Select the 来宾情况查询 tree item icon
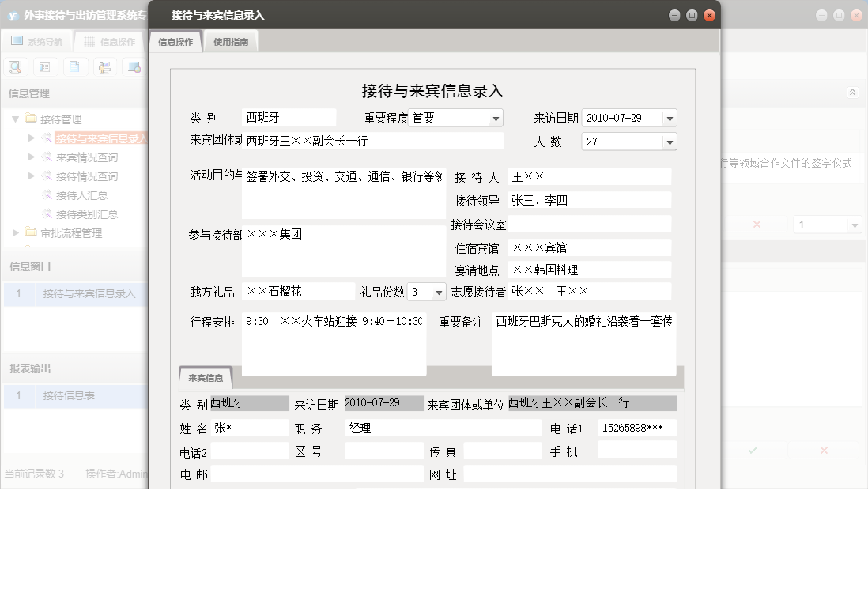 [49, 157]
